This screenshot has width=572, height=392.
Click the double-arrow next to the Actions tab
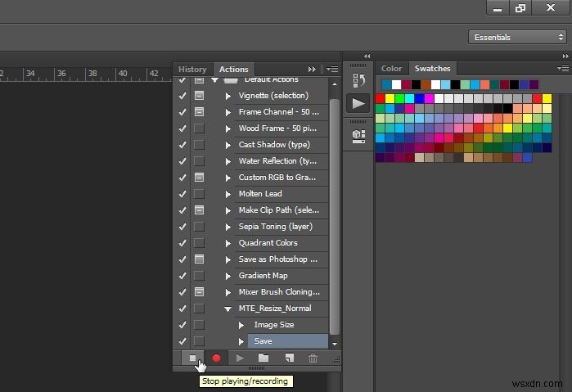pyautogui.click(x=312, y=69)
